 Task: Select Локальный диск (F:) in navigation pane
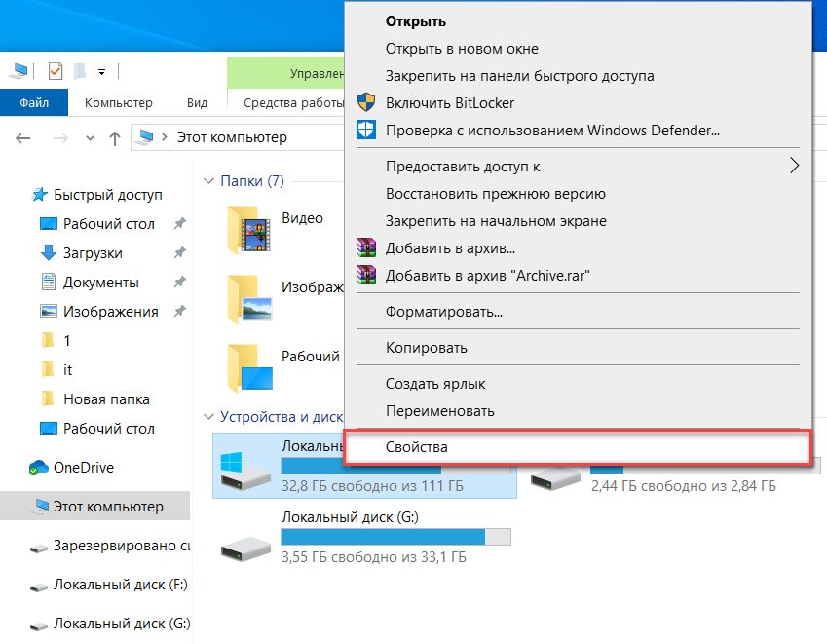pos(120,585)
